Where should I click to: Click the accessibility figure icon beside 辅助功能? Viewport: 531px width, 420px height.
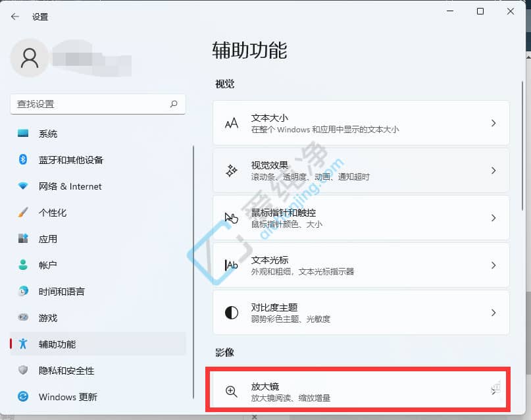pyautogui.click(x=23, y=344)
